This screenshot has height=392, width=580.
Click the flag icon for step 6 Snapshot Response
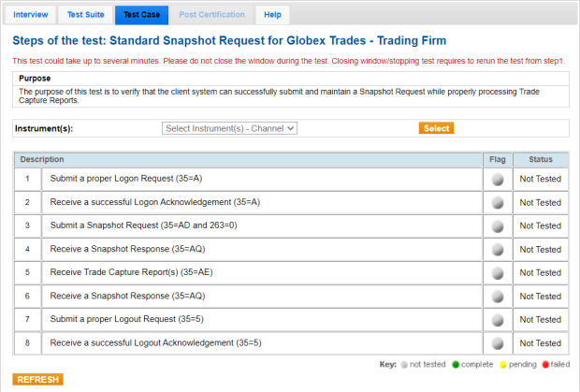[498, 296]
